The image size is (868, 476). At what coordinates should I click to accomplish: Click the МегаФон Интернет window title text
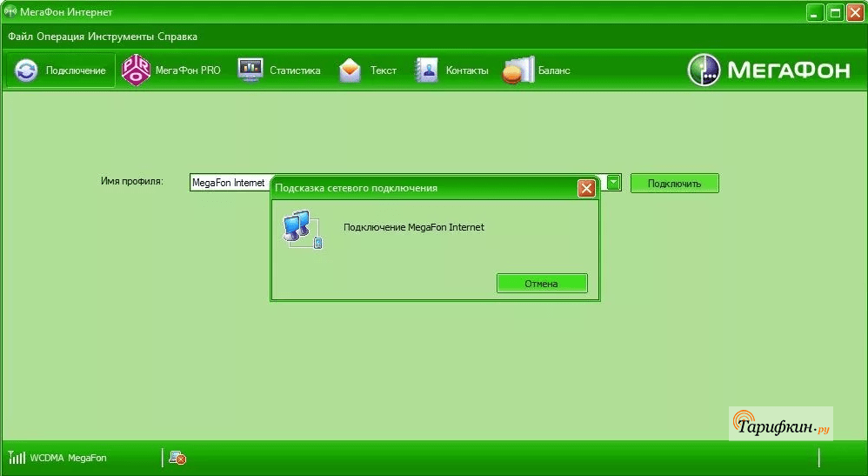[66, 11]
